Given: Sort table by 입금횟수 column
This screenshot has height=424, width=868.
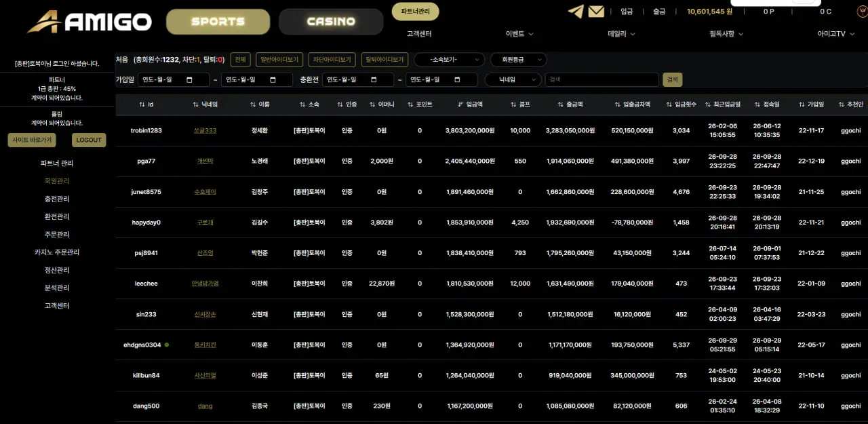Looking at the screenshot, I should pos(681,104).
